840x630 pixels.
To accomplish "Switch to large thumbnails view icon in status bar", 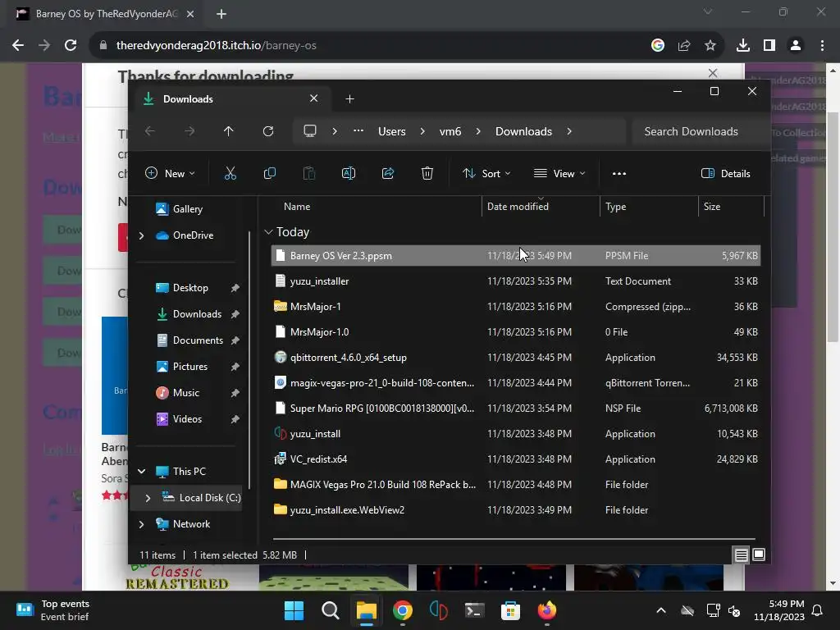I will point(759,555).
